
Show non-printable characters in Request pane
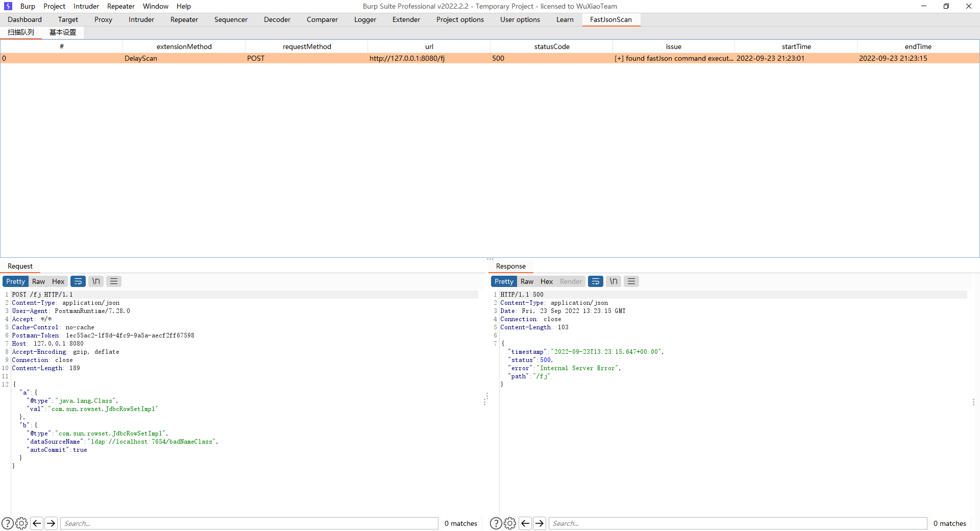click(96, 281)
